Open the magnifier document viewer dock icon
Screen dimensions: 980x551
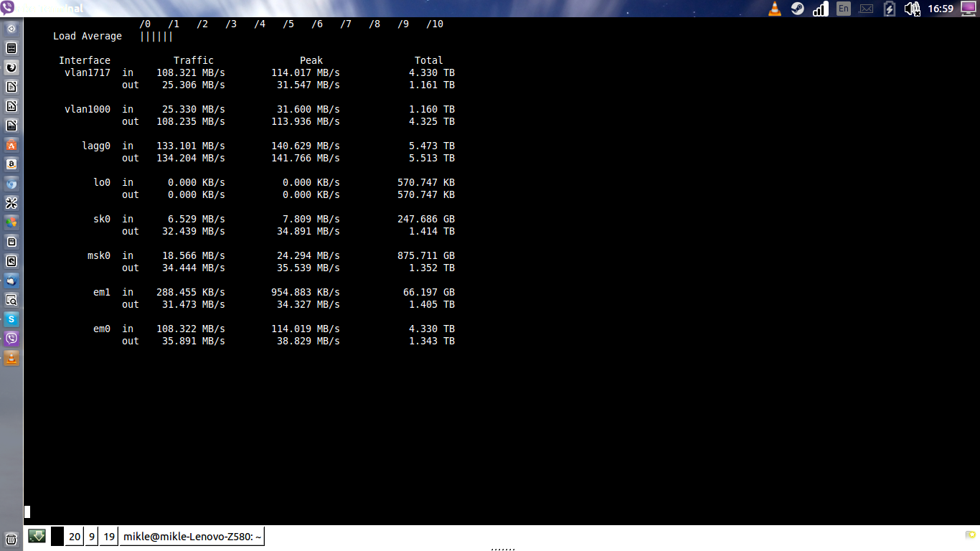11,300
